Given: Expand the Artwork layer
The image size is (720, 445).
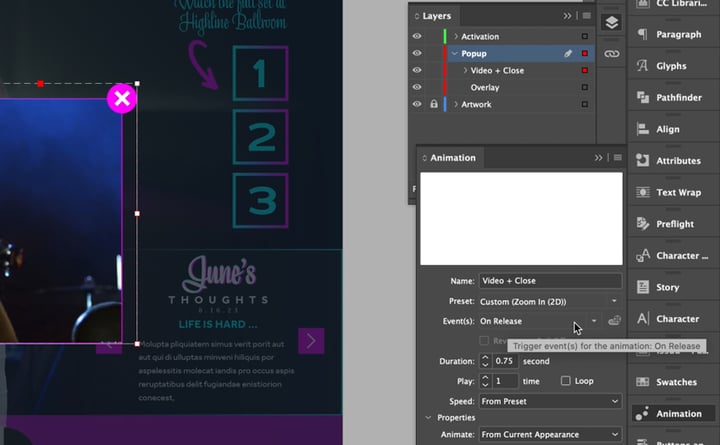Looking at the screenshot, I should pos(456,104).
